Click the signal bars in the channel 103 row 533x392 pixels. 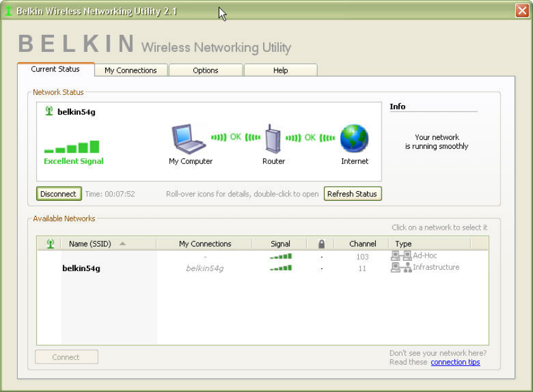tap(281, 256)
